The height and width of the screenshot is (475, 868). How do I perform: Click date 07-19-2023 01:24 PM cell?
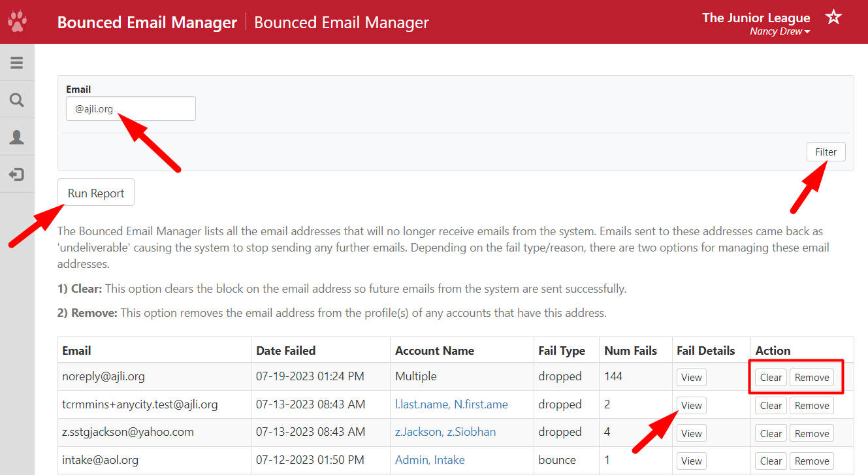coord(321,377)
